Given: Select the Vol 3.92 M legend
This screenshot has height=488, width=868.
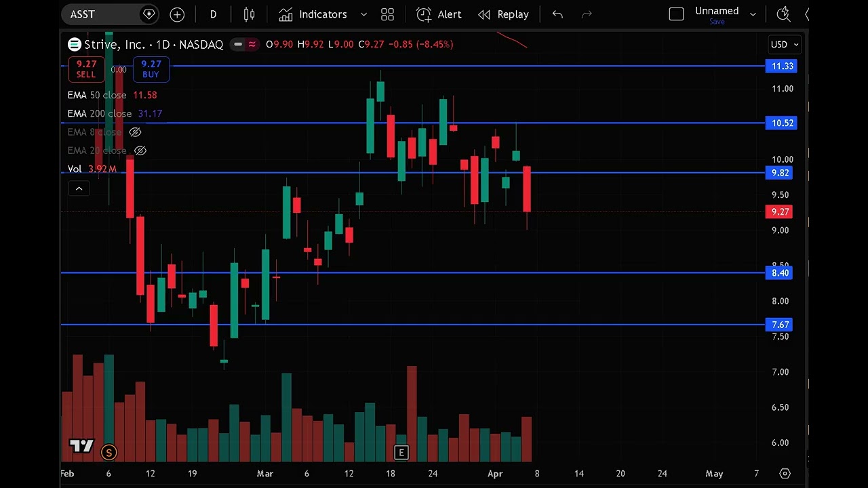Looking at the screenshot, I should 92,169.
